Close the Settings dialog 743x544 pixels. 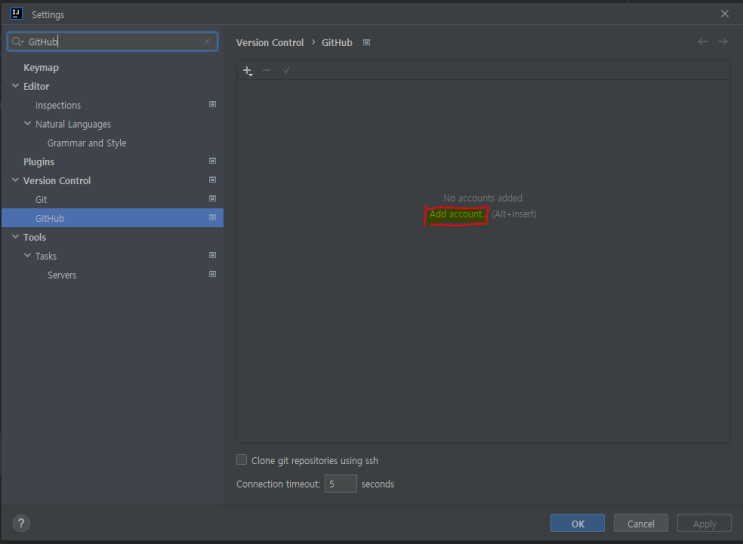pyautogui.click(x=725, y=14)
